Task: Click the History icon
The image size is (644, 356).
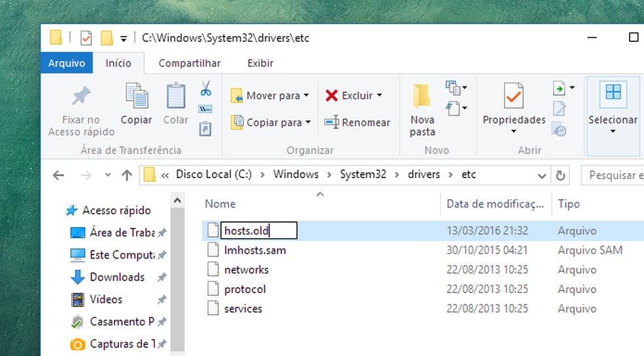Action: (x=560, y=129)
